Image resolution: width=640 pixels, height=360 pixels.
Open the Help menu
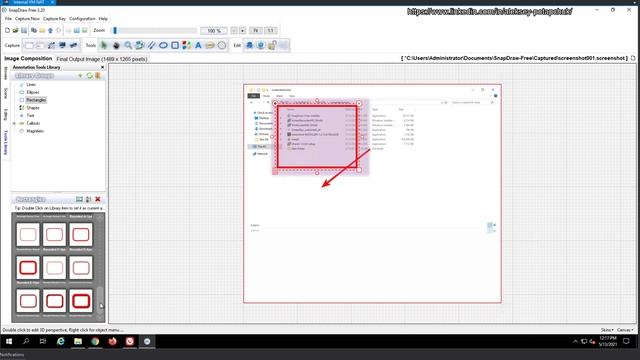[103, 19]
